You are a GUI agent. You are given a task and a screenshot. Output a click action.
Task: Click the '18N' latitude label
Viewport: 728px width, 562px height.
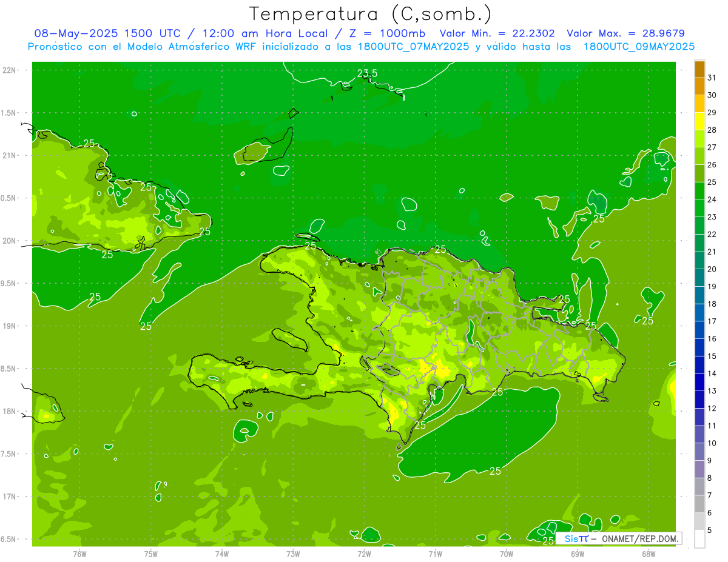pyautogui.click(x=10, y=411)
